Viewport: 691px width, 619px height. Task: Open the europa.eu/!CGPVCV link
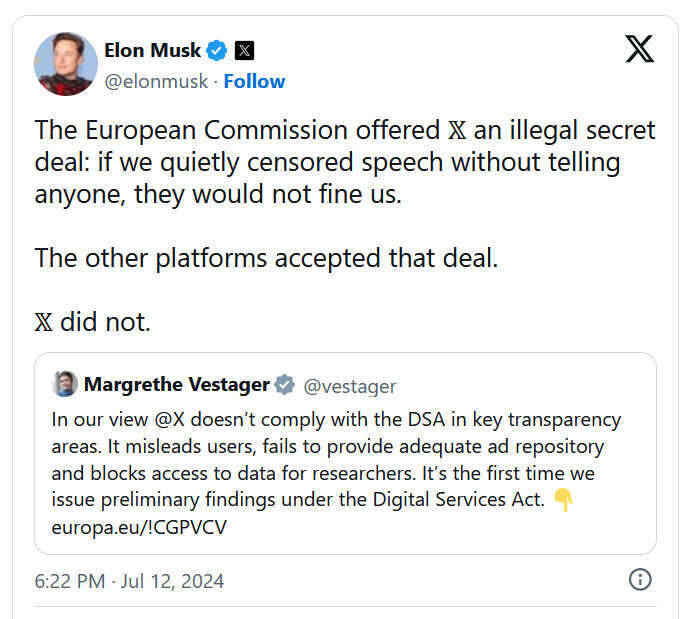pyautogui.click(x=139, y=527)
